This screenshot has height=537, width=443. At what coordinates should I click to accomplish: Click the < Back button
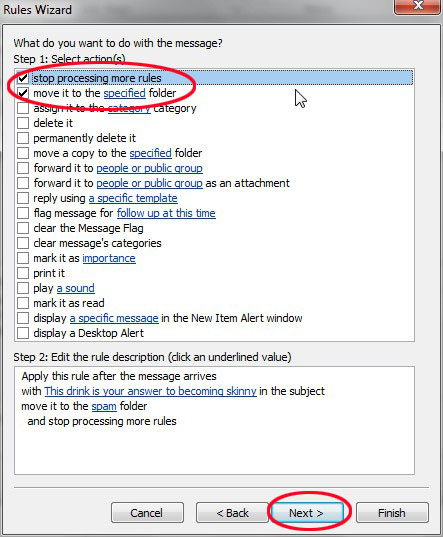tap(232, 513)
